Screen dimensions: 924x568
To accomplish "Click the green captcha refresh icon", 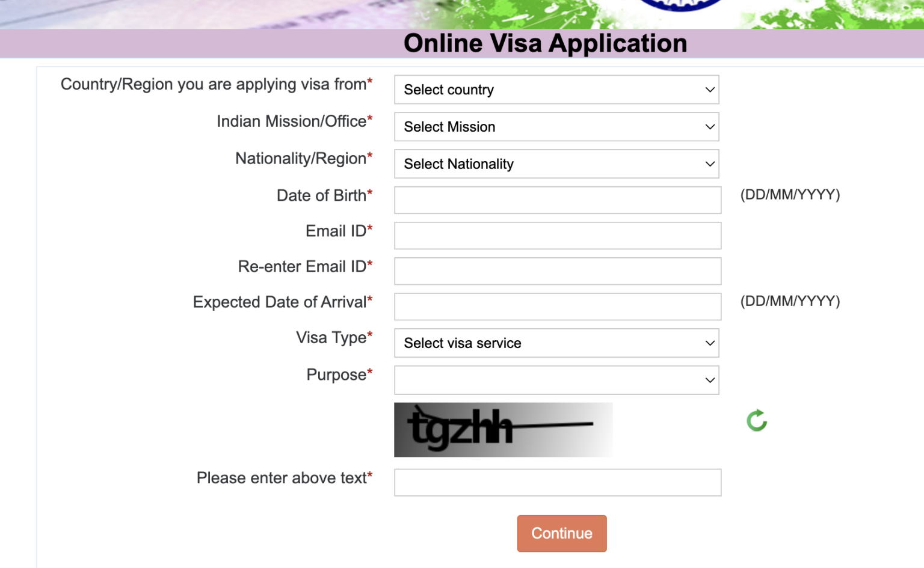I will (757, 421).
